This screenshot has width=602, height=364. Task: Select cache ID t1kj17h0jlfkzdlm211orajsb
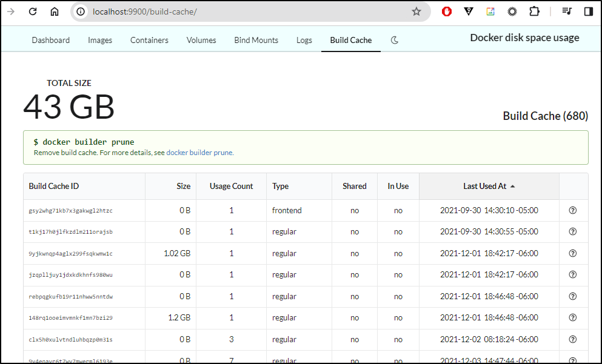[71, 232]
